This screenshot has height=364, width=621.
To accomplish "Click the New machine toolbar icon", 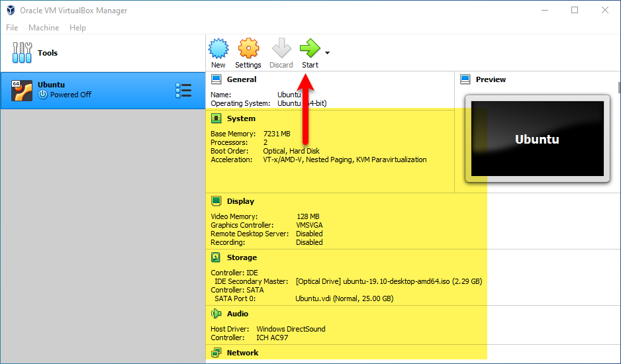I will pyautogui.click(x=218, y=48).
